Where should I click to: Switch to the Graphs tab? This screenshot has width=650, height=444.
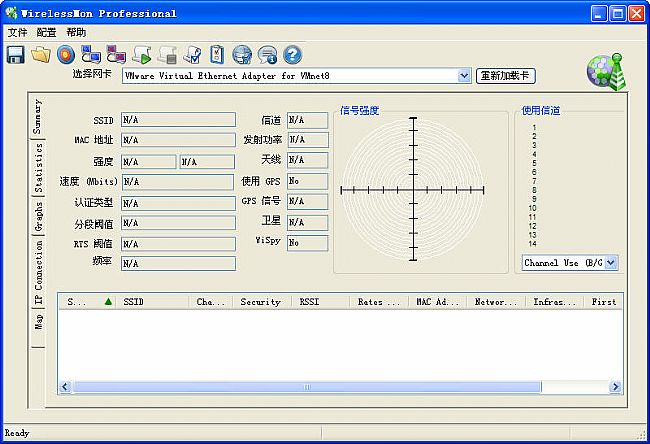38,216
